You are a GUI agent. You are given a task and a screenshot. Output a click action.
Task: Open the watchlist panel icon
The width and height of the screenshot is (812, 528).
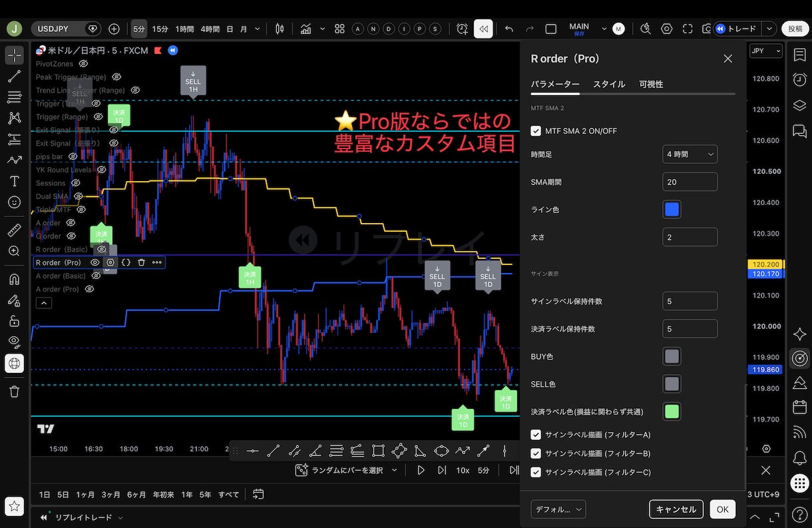(x=799, y=55)
